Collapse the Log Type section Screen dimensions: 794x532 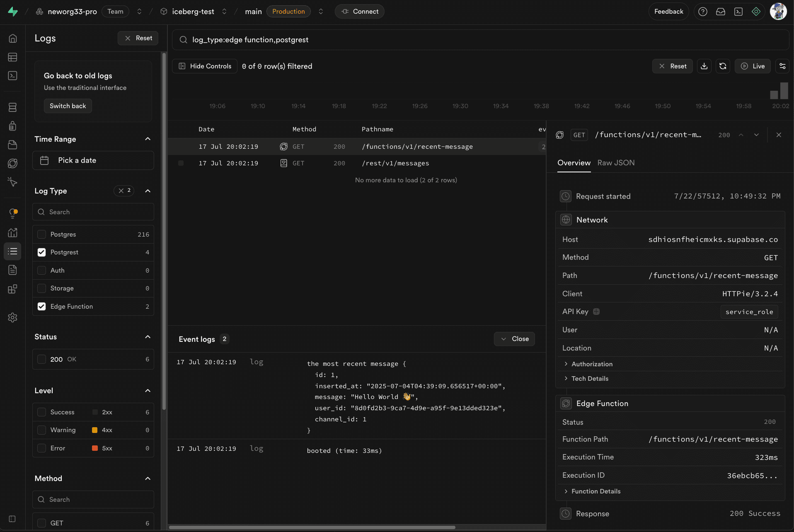[148, 191]
